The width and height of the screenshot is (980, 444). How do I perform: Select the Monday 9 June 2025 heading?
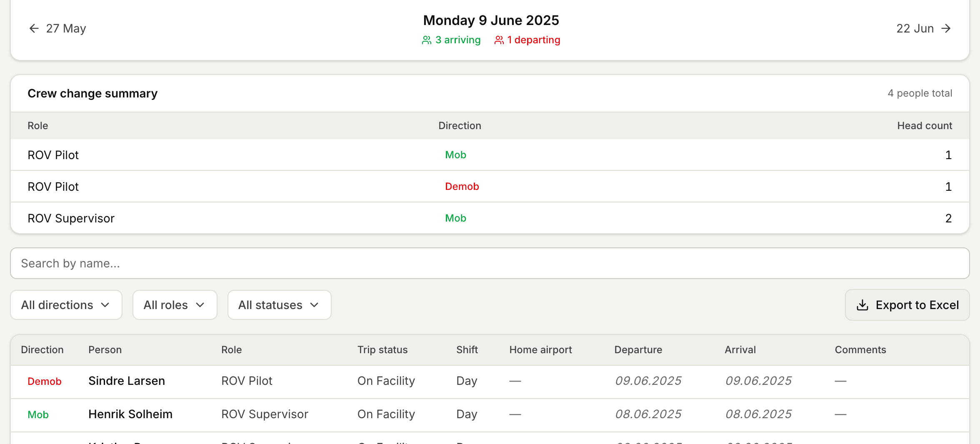click(491, 20)
